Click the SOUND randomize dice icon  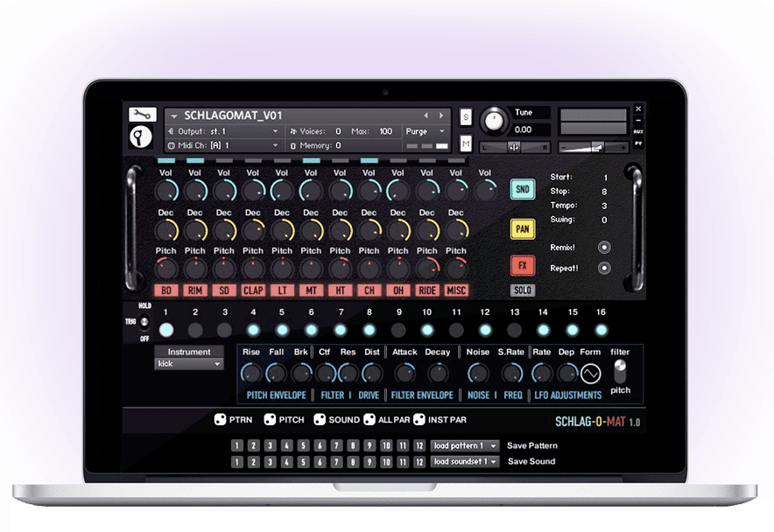(320, 419)
